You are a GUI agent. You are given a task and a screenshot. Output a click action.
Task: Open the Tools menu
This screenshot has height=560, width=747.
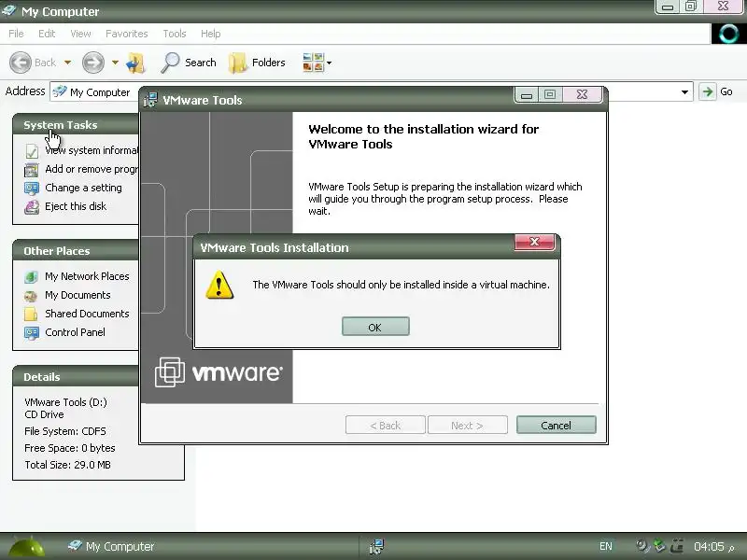pyautogui.click(x=175, y=34)
